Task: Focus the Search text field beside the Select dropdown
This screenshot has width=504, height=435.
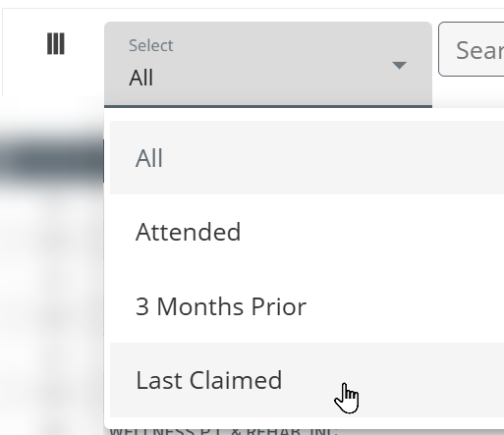Action: (472, 49)
